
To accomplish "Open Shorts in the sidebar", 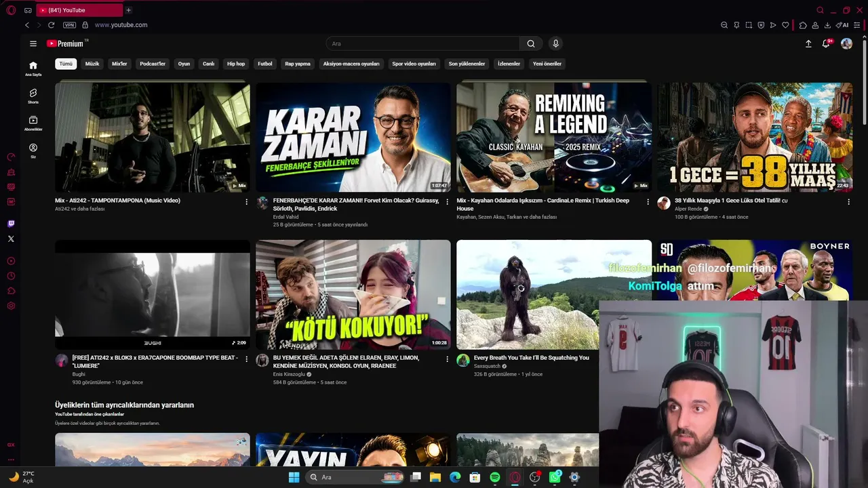I will point(33,96).
